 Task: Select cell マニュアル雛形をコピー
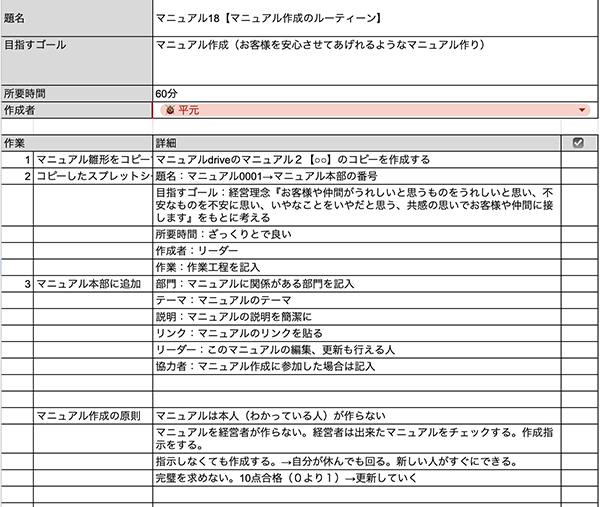pos(93,160)
